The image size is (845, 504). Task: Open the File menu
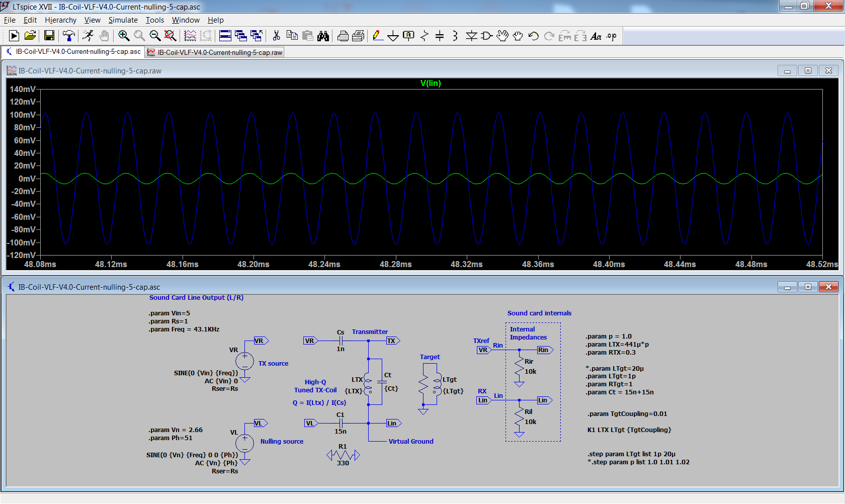click(10, 20)
